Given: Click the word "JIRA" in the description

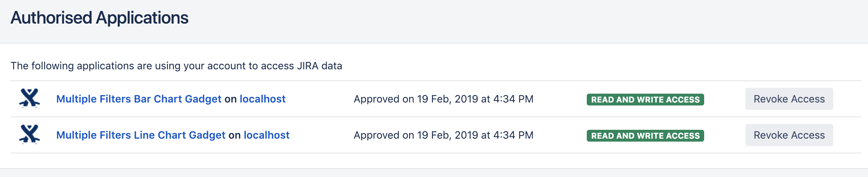Looking at the screenshot, I should [x=308, y=66].
